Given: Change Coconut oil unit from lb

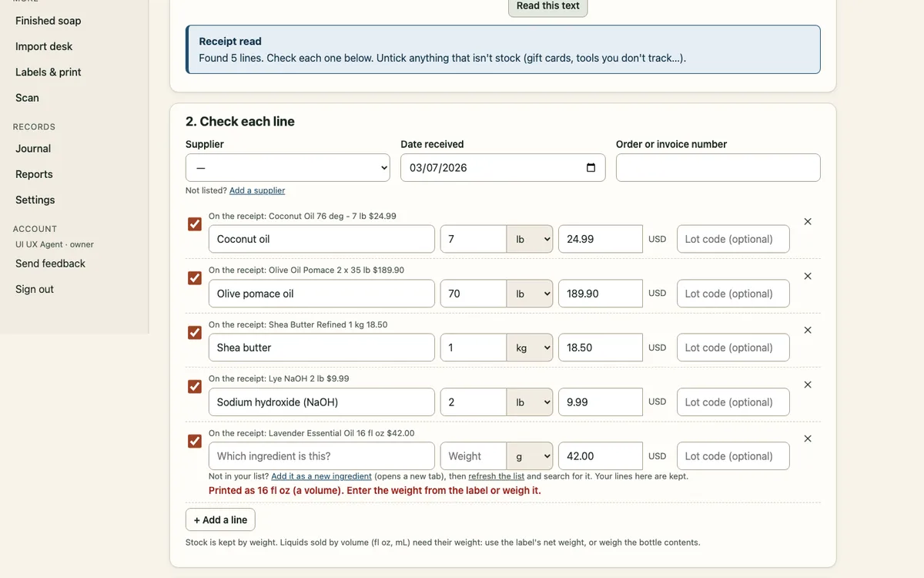Looking at the screenshot, I should [530, 239].
